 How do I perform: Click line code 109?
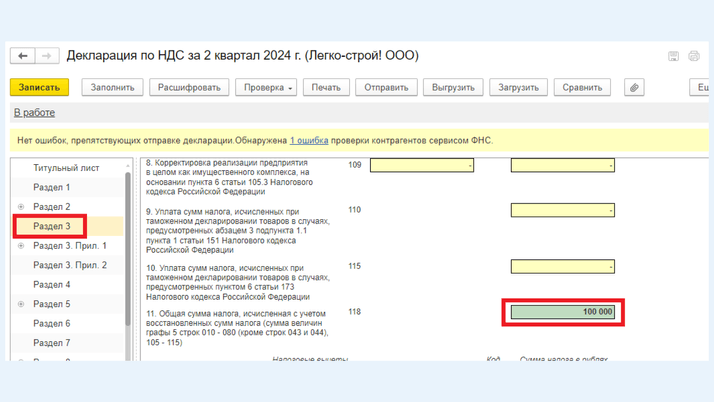tap(355, 165)
